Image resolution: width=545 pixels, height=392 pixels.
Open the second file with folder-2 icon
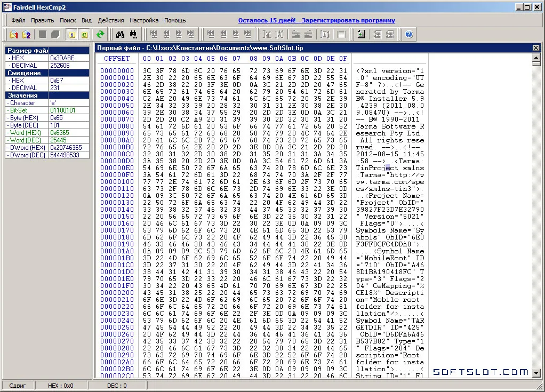point(27,35)
